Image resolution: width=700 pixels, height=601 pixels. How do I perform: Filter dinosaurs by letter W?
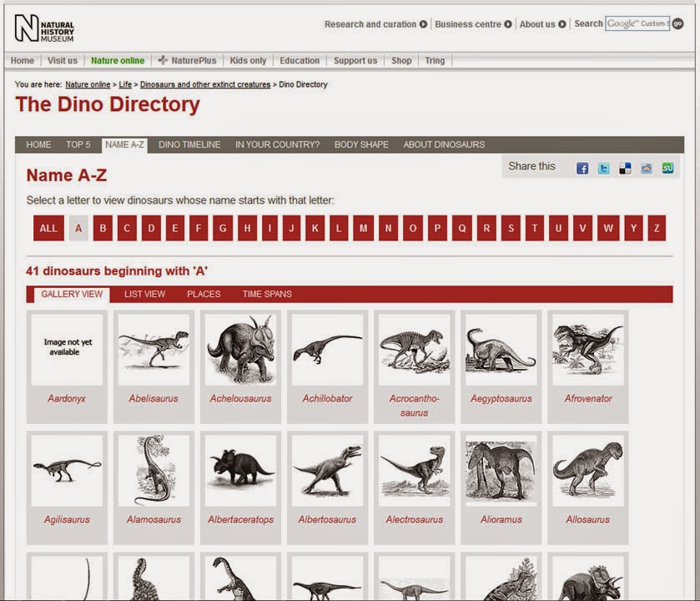coord(608,228)
